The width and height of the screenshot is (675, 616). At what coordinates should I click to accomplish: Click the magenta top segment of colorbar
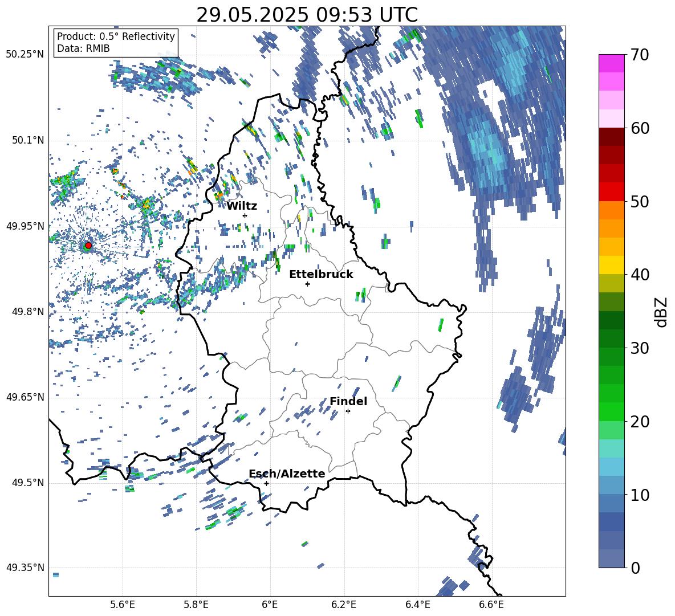611,63
